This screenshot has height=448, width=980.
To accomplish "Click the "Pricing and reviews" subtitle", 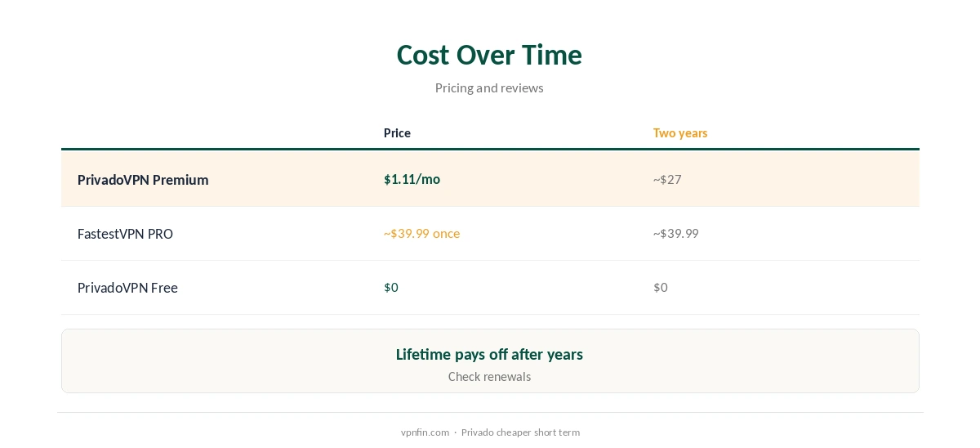I will coord(489,87).
